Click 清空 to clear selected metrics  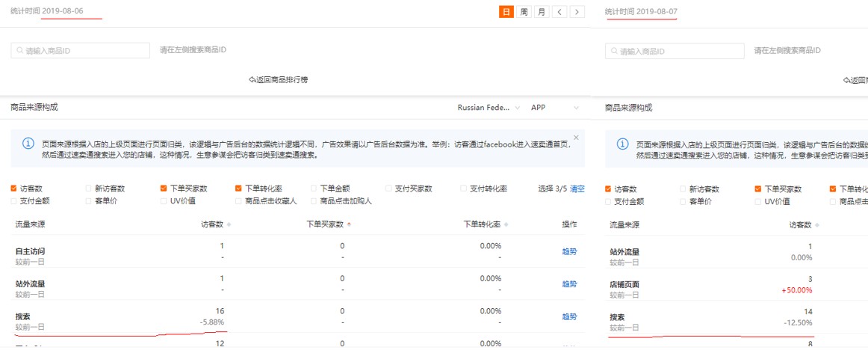tap(577, 188)
